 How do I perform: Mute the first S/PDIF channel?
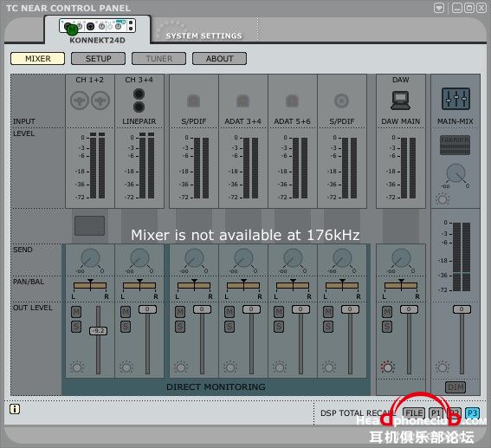click(x=180, y=312)
